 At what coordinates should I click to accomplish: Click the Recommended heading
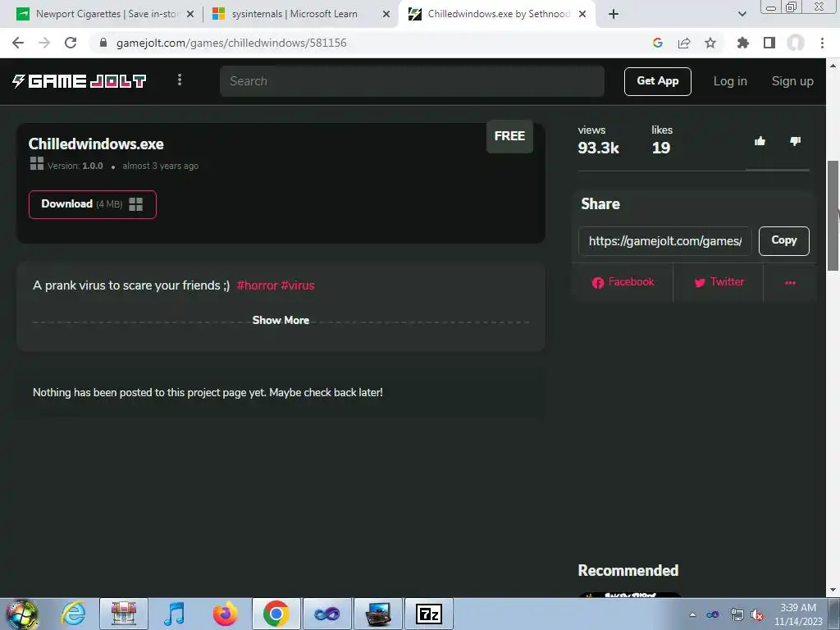pos(628,571)
